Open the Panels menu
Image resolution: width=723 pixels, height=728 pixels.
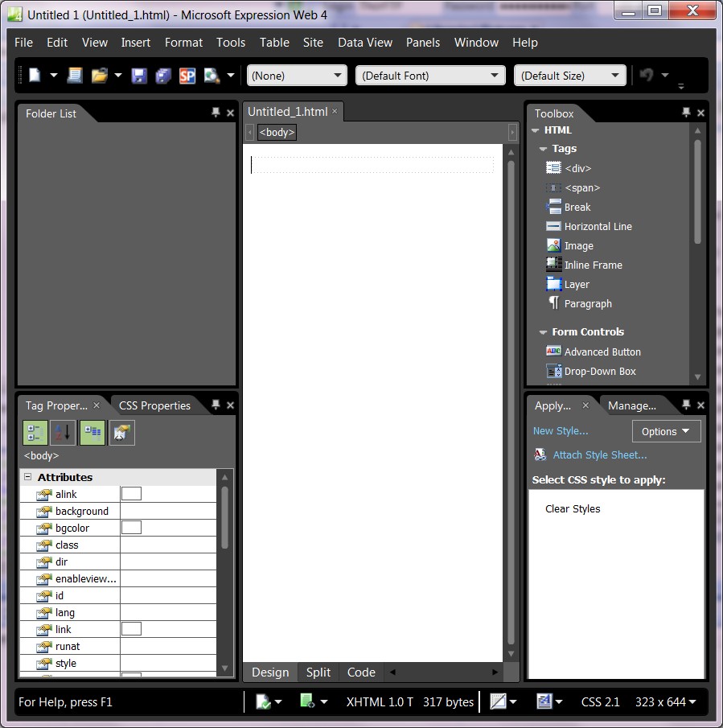pos(423,43)
